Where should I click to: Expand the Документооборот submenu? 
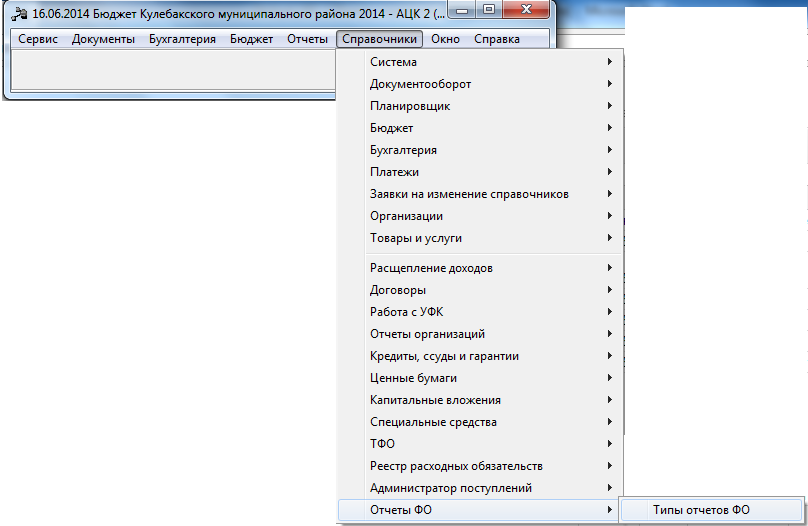(x=480, y=84)
